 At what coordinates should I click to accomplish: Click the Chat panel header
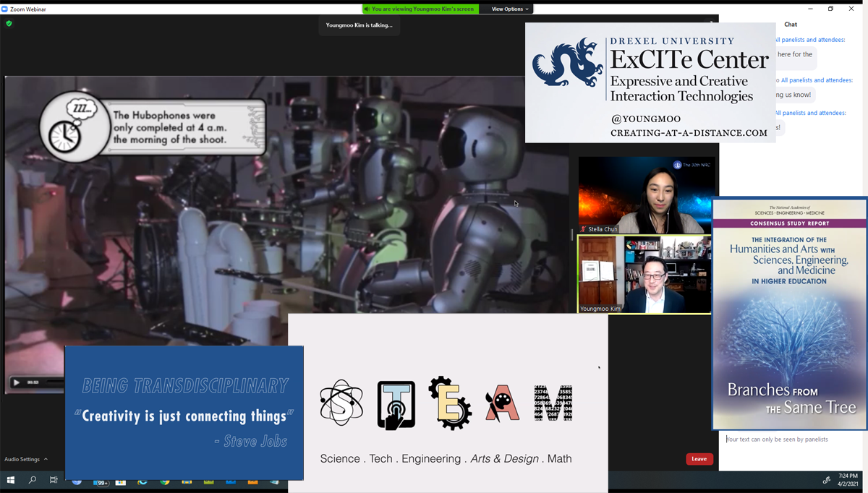click(x=791, y=25)
